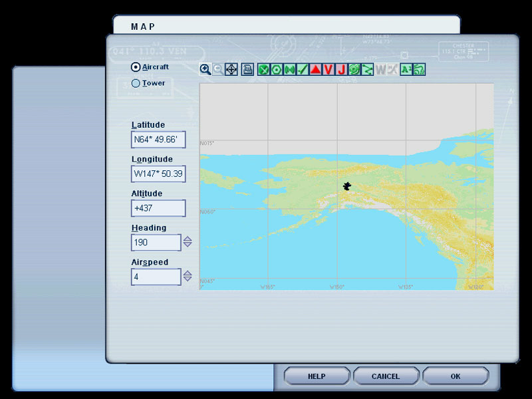Toggle Jet airways red J icon
532x399 pixels.
click(341, 69)
